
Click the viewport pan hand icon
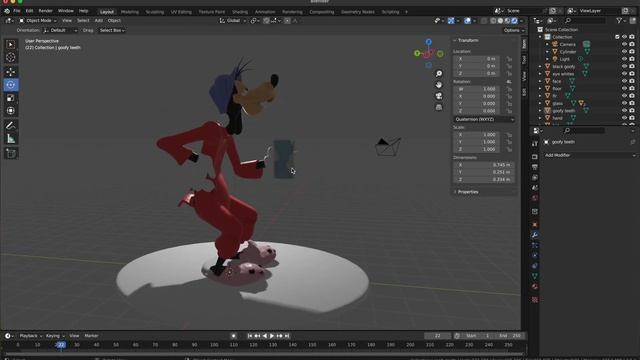(x=439, y=85)
